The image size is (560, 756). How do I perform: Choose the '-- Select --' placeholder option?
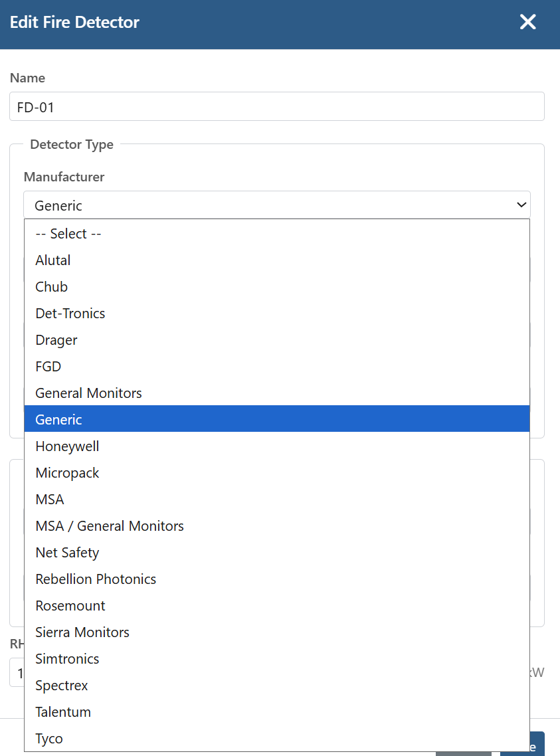pos(277,233)
